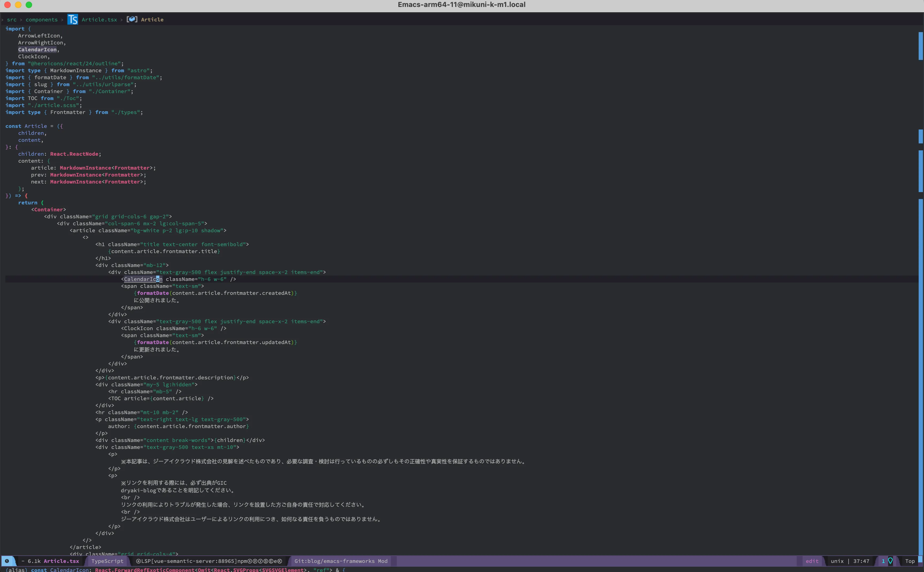Click the Top position indicator
This screenshot has height=572, width=924.
click(x=910, y=561)
